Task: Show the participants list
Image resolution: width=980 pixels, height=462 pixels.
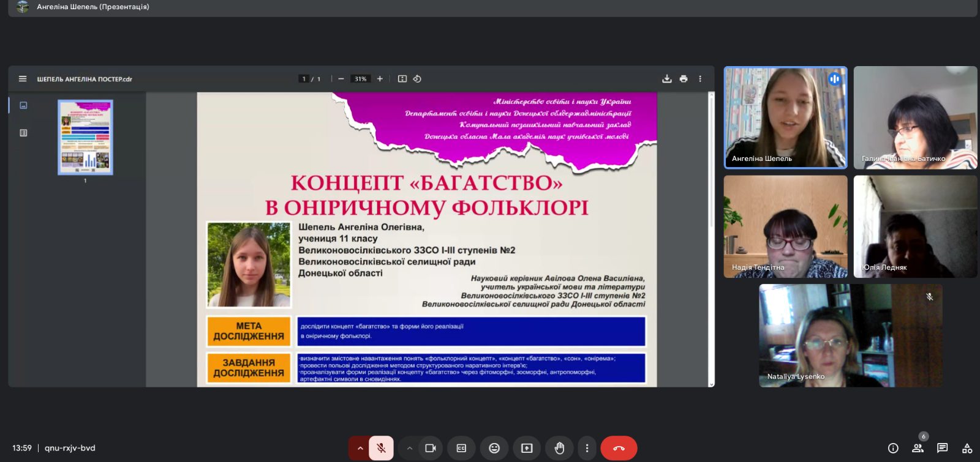Action: click(918, 448)
